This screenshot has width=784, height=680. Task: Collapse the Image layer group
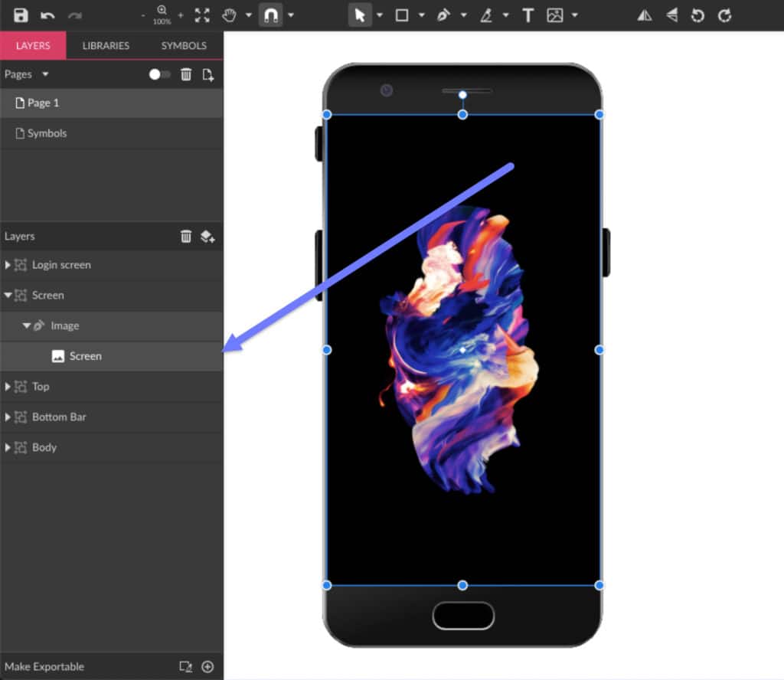coord(27,325)
